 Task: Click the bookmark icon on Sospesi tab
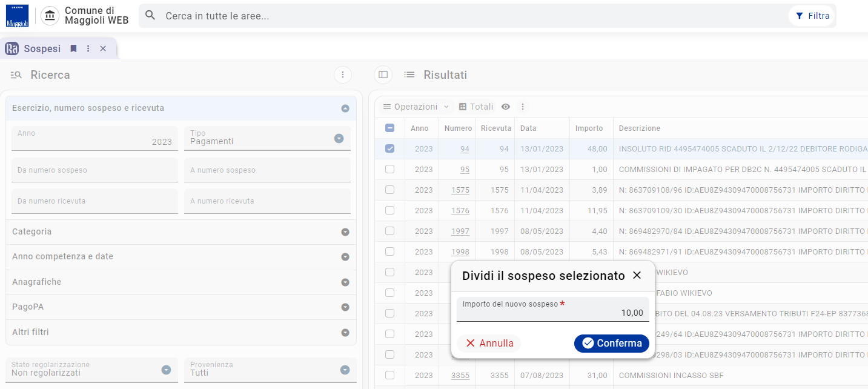coord(73,48)
